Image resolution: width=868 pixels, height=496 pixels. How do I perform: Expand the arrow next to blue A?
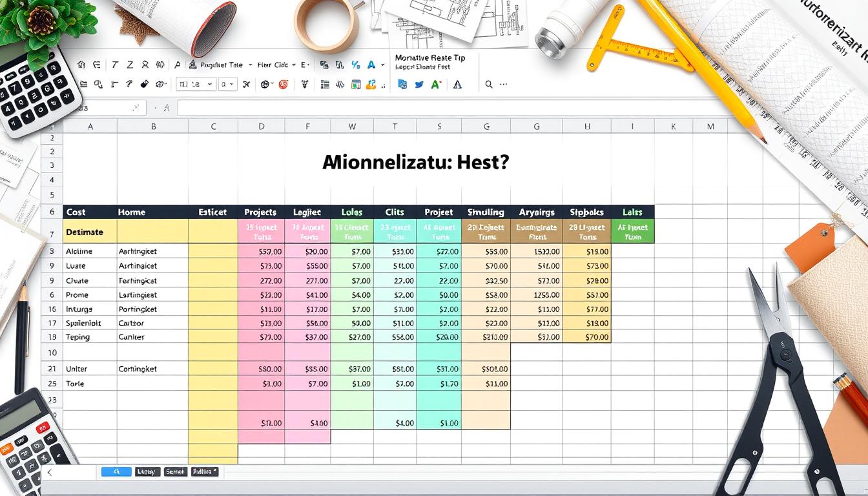pos(382,65)
